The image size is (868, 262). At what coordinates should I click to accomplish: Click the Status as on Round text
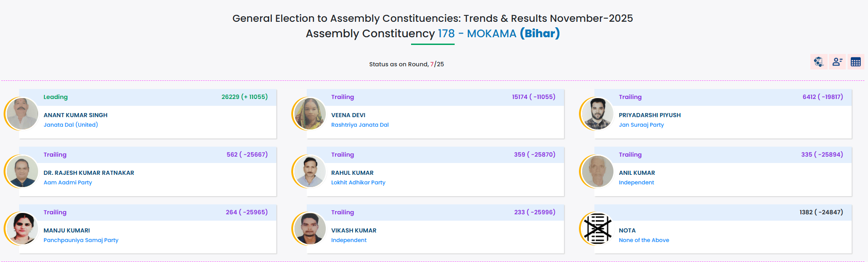[406, 64]
